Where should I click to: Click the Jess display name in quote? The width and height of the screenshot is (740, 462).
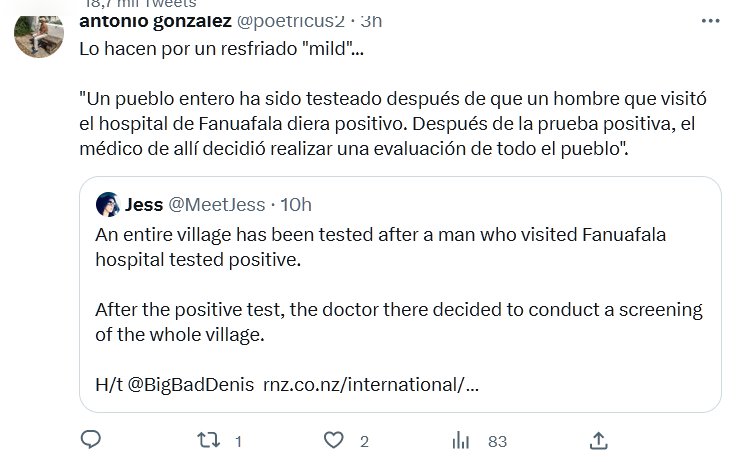[x=145, y=205]
